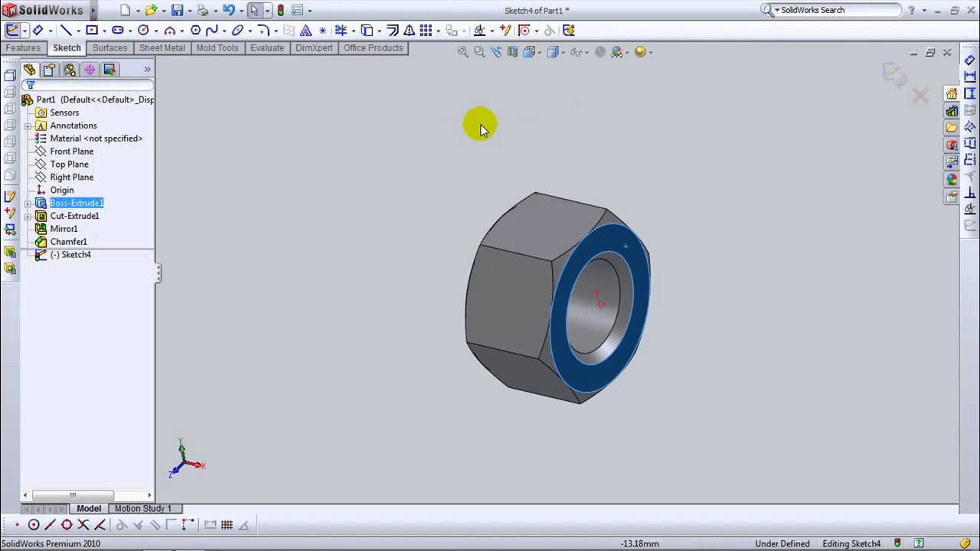Expand the Boss-Extrude1 tree node
980x551 pixels.
(x=28, y=203)
